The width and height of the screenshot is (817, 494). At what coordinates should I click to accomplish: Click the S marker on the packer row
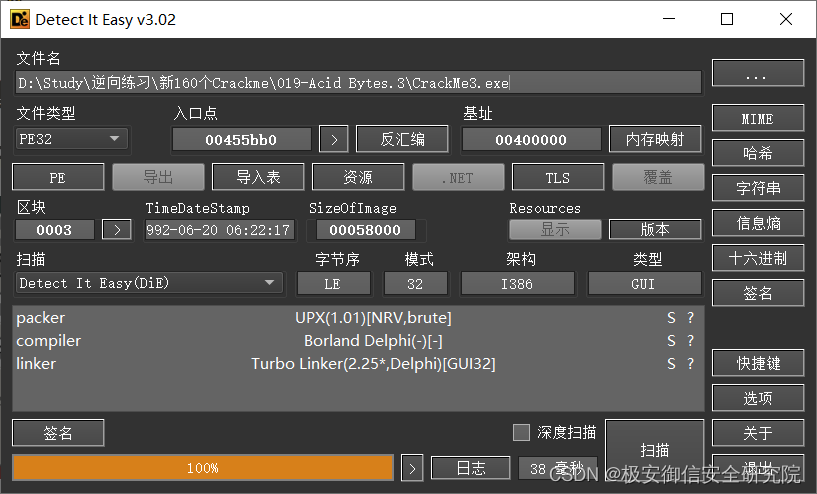click(671, 318)
